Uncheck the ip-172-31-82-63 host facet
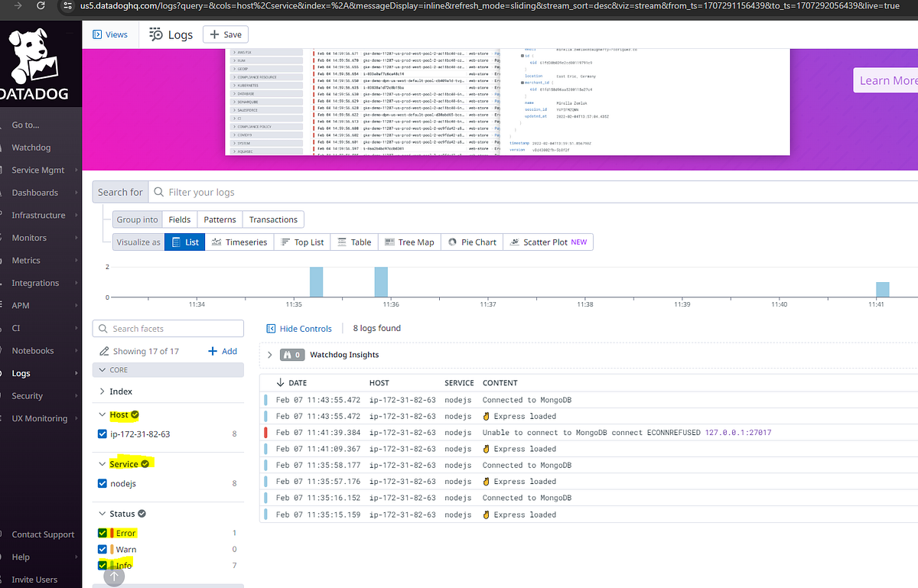The height and width of the screenshot is (588, 918). coord(102,434)
